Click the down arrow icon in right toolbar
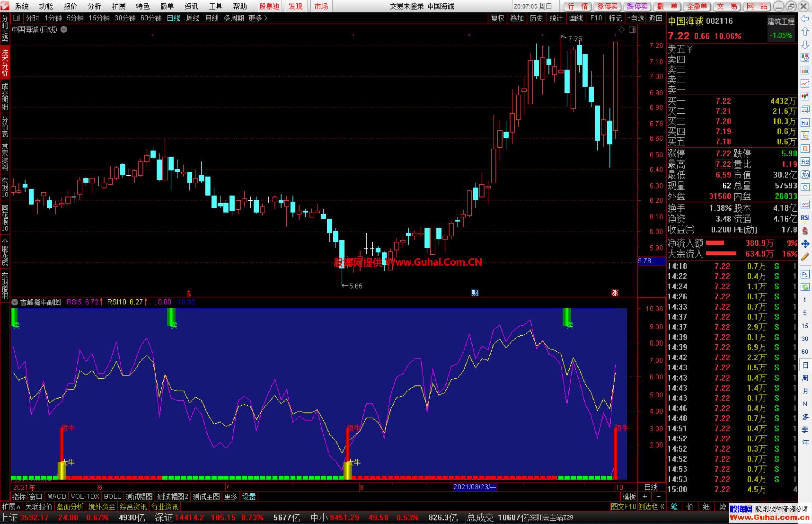Image resolution: width=812 pixels, height=524 pixels. pyautogui.click(x=805, y=45)
